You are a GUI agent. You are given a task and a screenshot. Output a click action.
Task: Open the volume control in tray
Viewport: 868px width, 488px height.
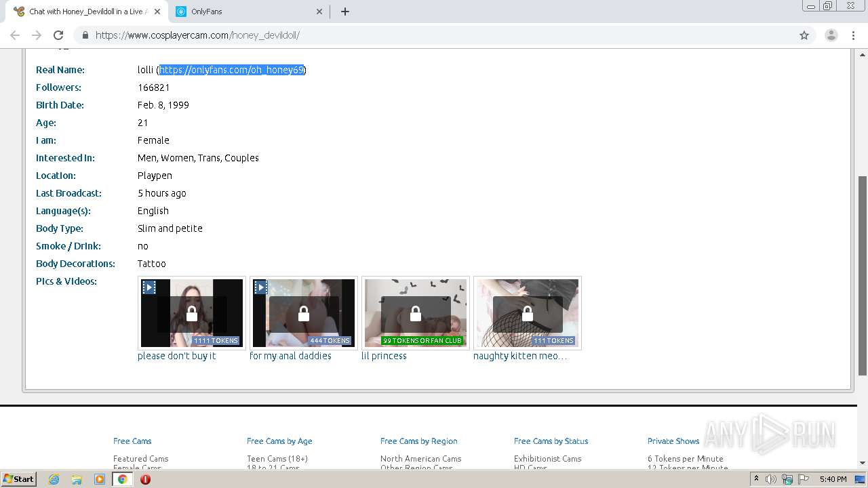[x=771, y=479]
